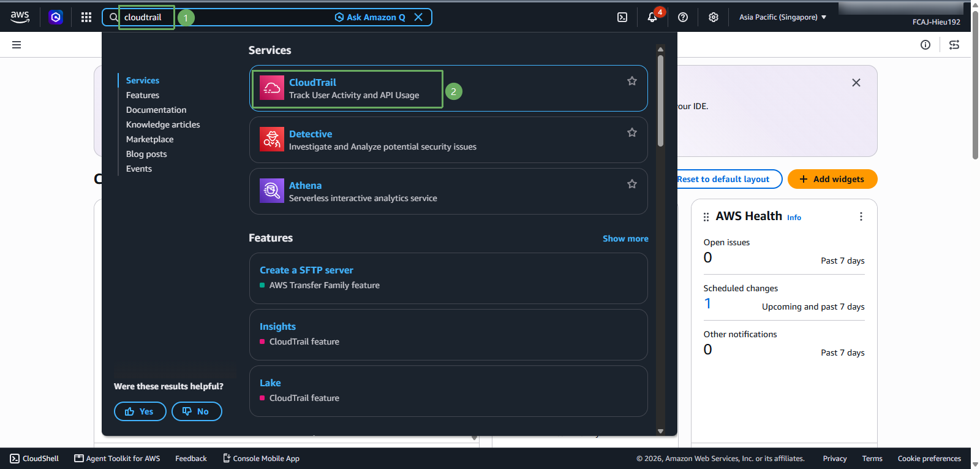Open the Athena service icon
The image size is (980, 469).
(x=272, y=191)
